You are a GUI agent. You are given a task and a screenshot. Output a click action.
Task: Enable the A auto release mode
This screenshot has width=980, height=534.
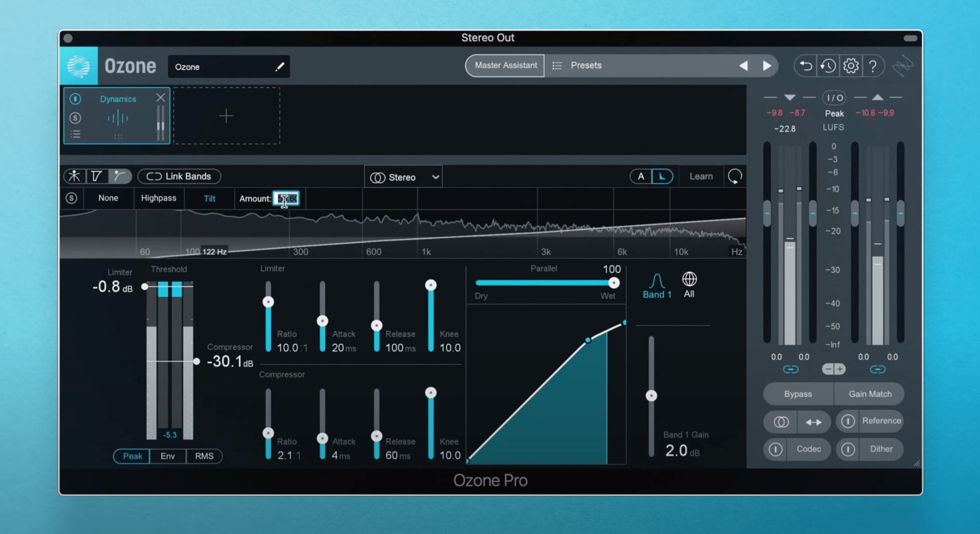coord(641,176)
